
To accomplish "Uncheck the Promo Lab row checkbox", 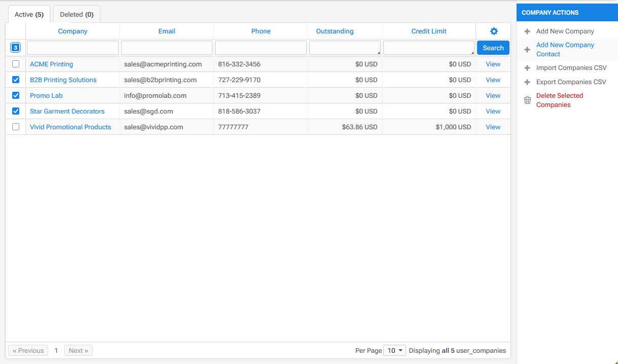I will point(16,96).
